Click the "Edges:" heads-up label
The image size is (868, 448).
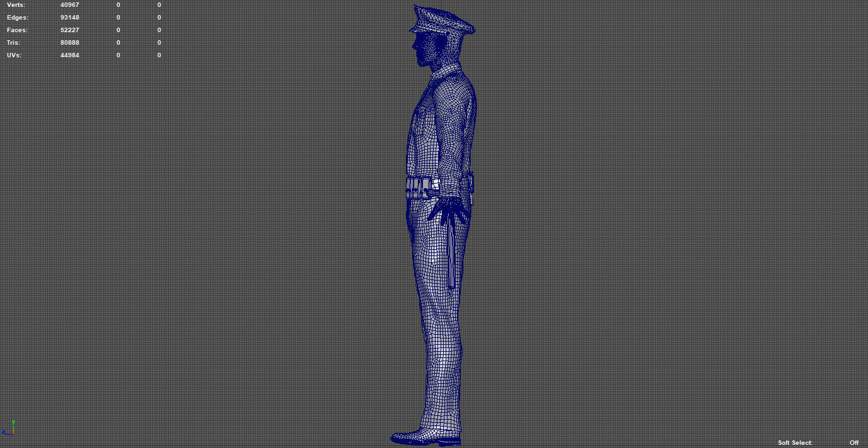tap(17, 18)
